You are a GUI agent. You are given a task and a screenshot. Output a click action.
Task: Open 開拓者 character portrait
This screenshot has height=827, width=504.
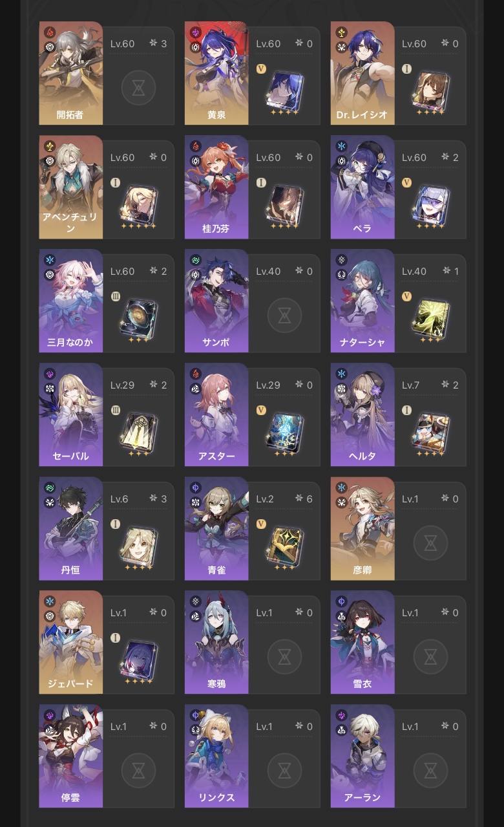tap(71, 73)
